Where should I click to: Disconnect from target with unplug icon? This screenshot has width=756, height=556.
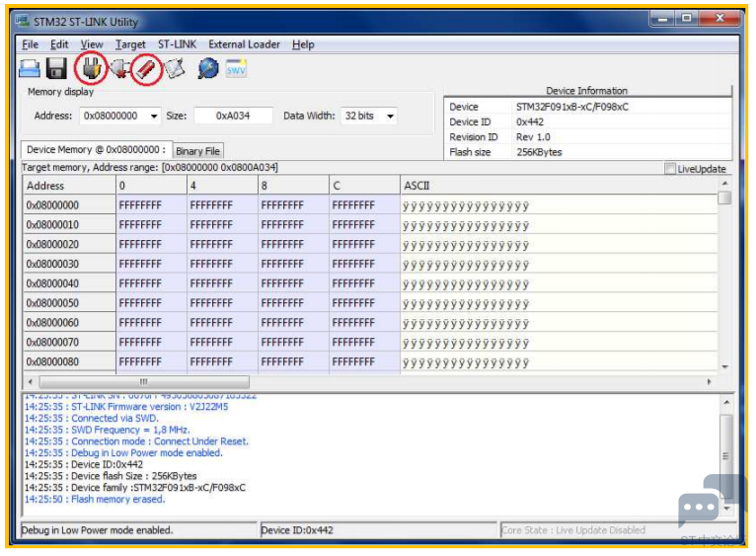[x=119, y=68]
